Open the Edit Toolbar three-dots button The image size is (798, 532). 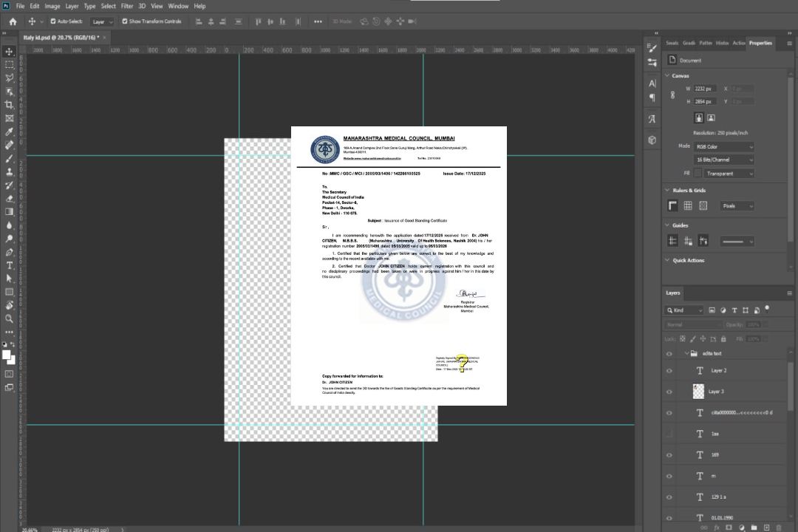point(9,332)
